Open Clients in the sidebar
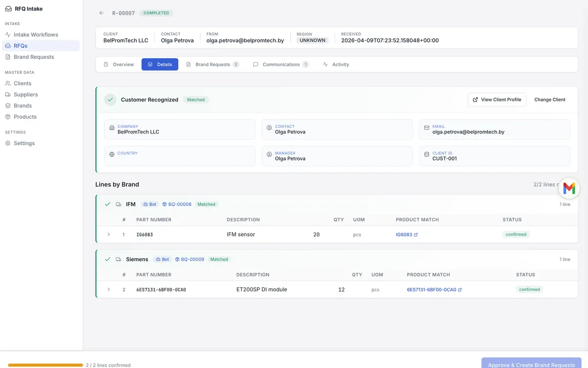 pos(40,83)
